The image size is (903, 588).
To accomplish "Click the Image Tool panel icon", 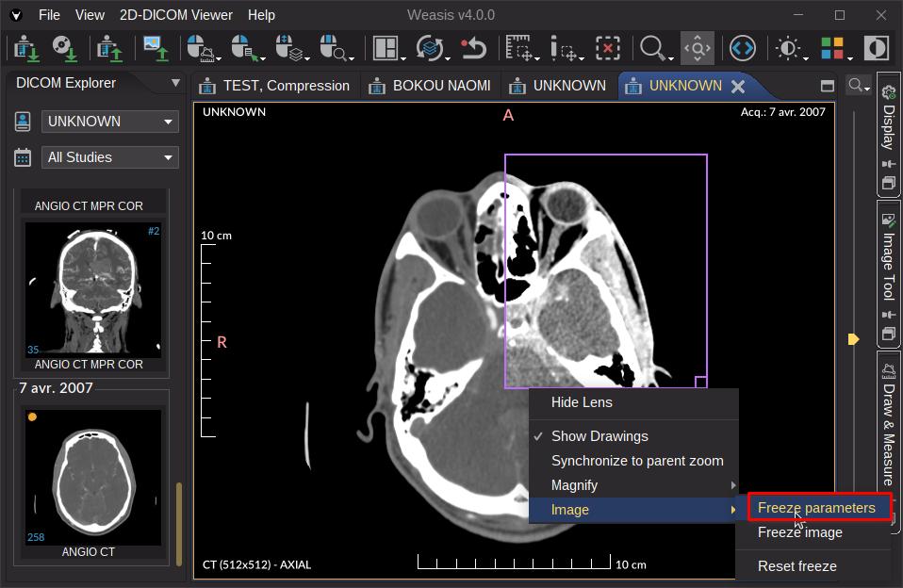I will click(x=889, y=220).
